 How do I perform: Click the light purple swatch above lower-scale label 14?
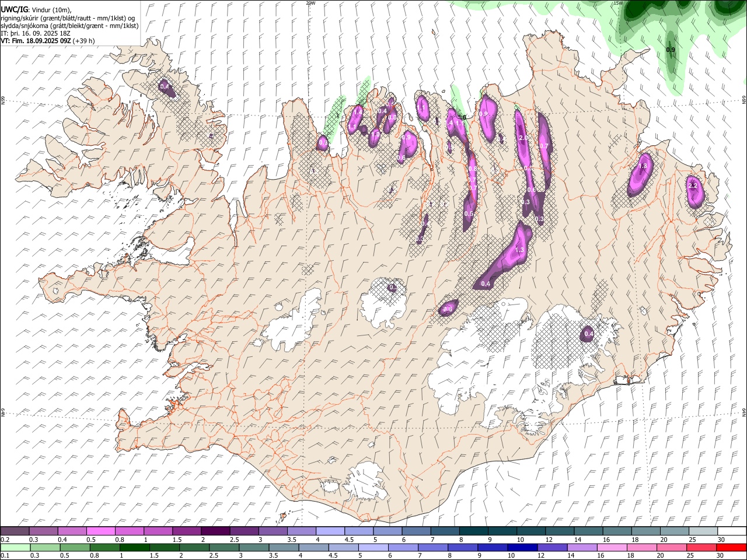tap(582, 547)
